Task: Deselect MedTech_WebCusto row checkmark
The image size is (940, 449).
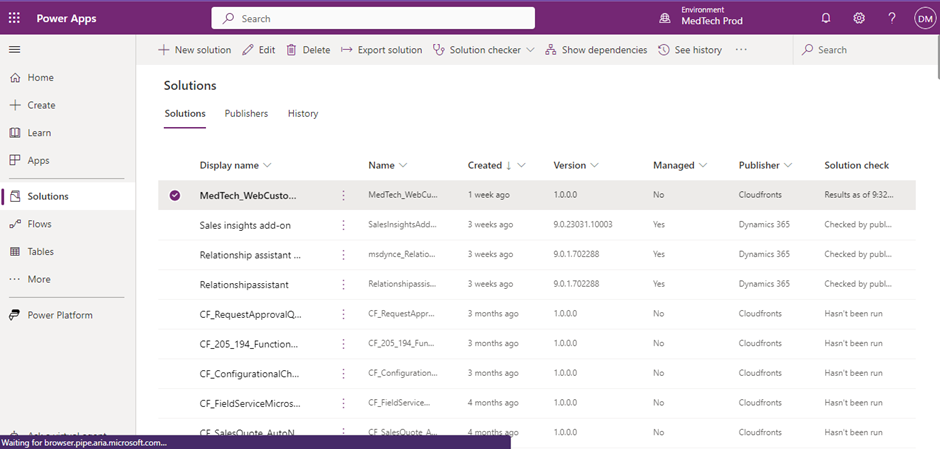Action: click(x=174, y=195)
